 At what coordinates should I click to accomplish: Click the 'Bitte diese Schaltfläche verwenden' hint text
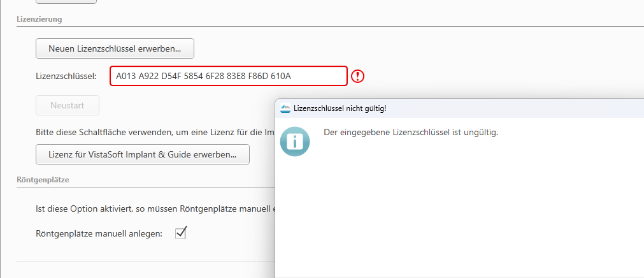pos(154,133)
